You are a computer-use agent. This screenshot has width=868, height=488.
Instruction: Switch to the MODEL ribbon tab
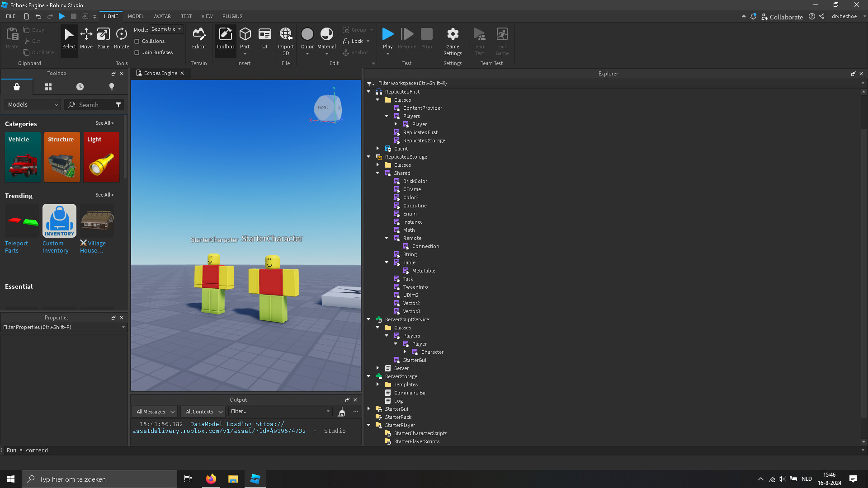click(135, 16)
